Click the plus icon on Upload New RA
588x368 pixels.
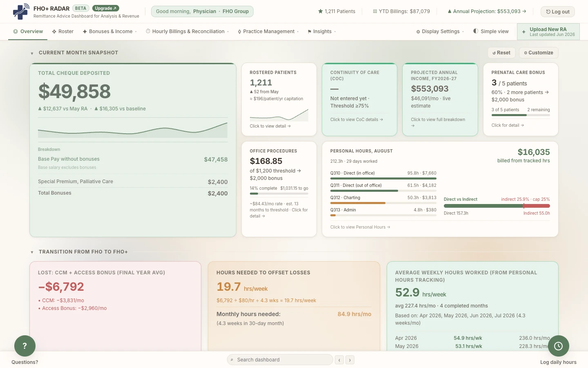(x=523, y=32)
